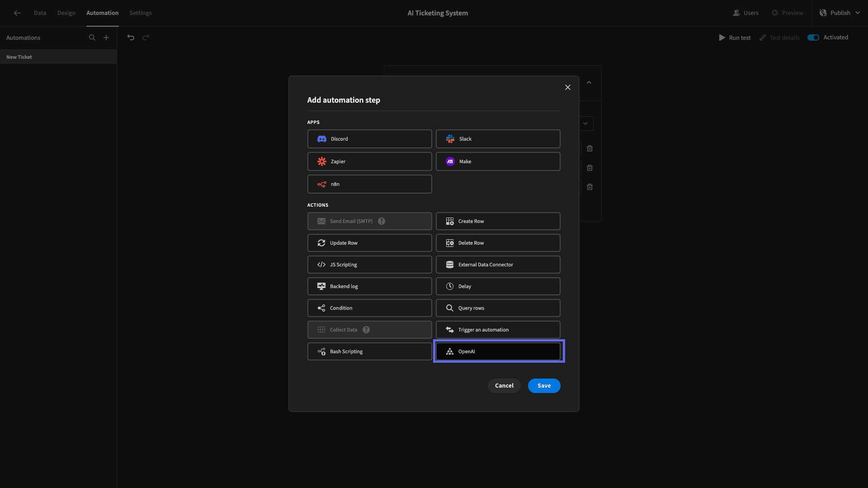
Task: Select the Bash Scripting action
Action: click(x=369, y=351)
